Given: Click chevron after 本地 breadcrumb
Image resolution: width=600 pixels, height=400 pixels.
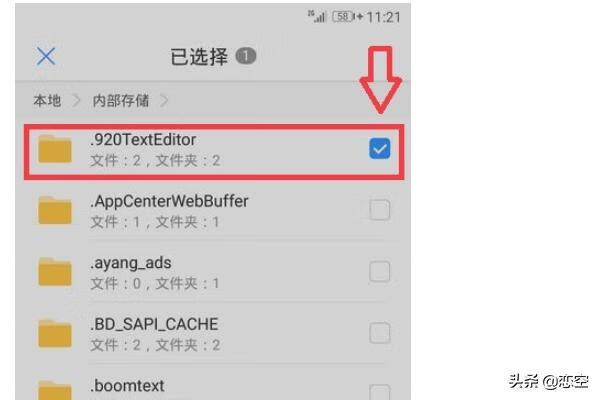Looking at the screenshot, I should (x=77, y=101).
